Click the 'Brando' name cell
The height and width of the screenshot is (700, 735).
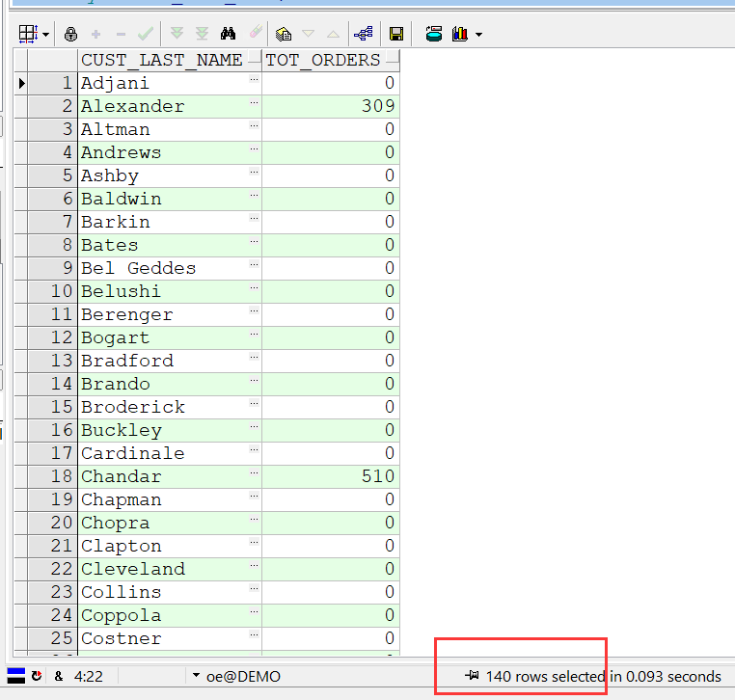tap(170, 384)
